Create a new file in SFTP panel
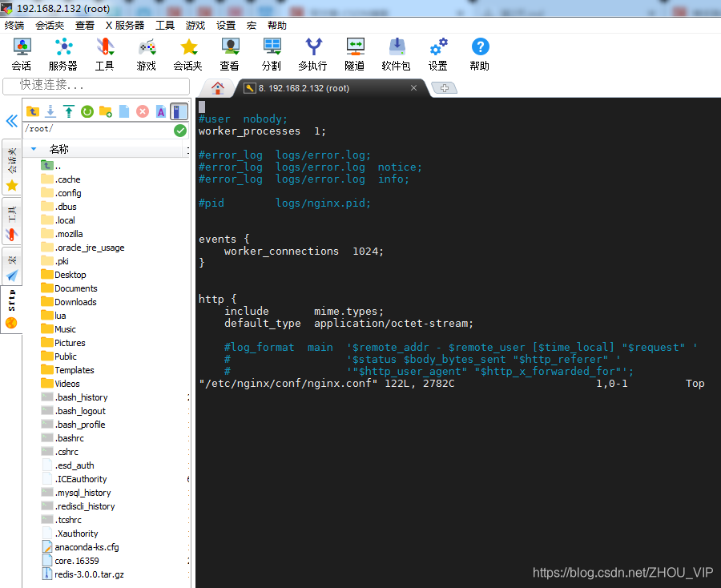 coord(124,111)
